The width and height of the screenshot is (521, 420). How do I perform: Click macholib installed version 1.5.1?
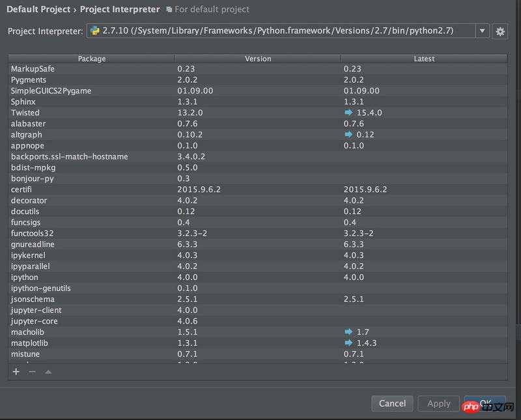click(x=188, y=332)
